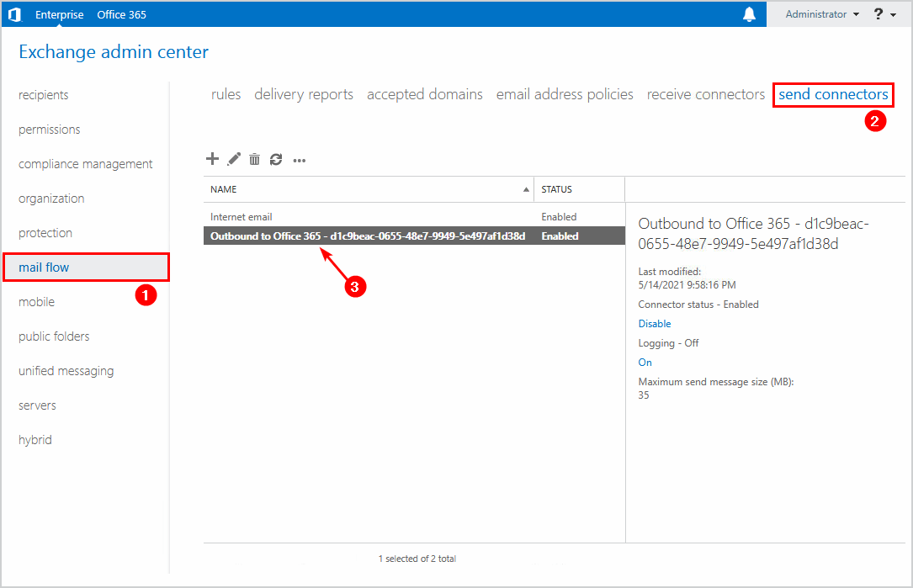Add a new send connector
The width and height of the screenshot is (913, 588).
[x=213, y=159]
